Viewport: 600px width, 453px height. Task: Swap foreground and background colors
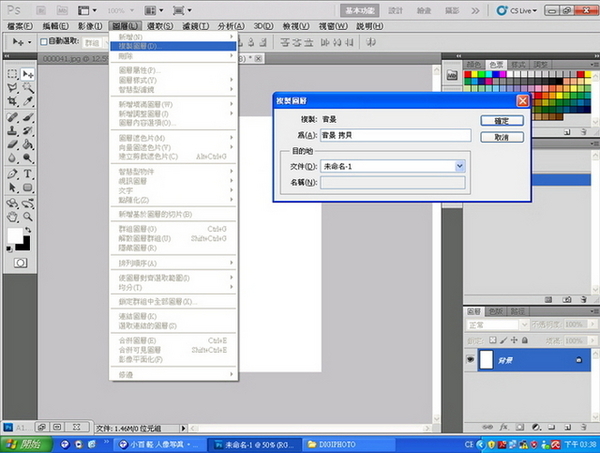click(x=28, y=230)
